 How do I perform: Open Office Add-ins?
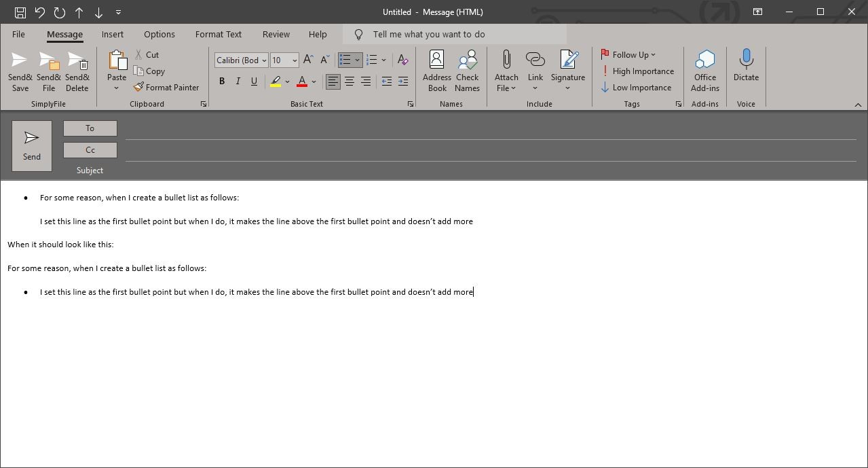pos(705,71)
